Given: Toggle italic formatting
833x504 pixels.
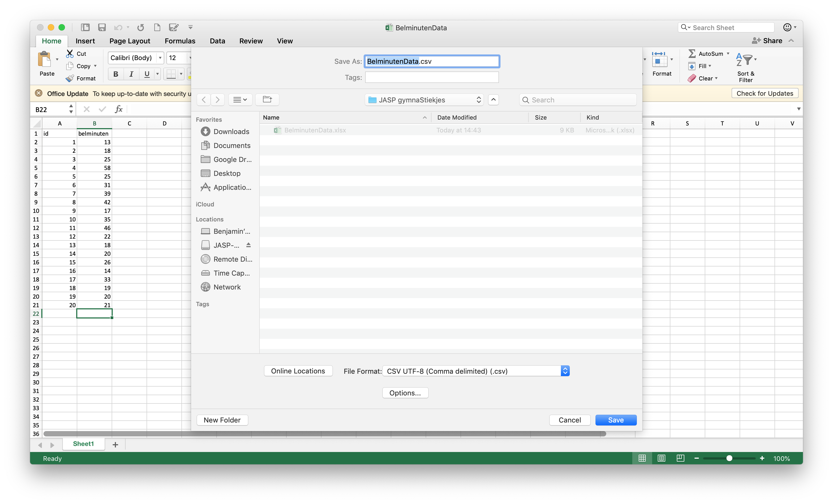Looking at the screenshot, I should tap(131, 74).
